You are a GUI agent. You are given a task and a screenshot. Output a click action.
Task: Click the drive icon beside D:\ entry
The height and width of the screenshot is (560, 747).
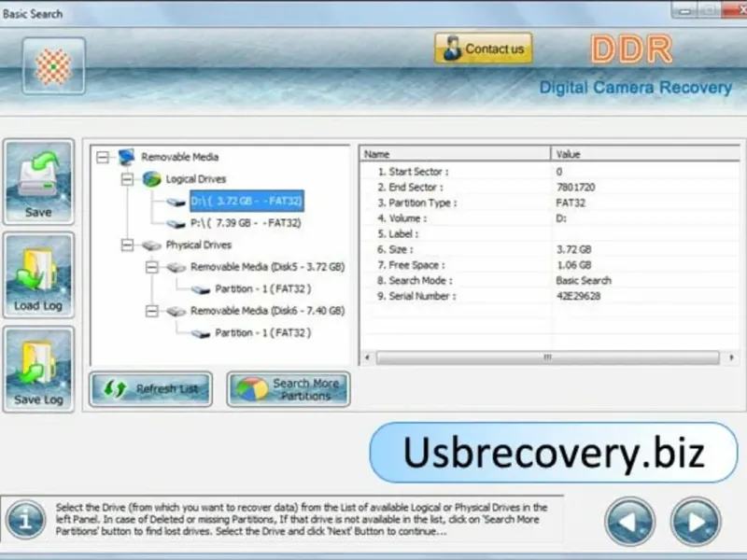tap(176, 202)
